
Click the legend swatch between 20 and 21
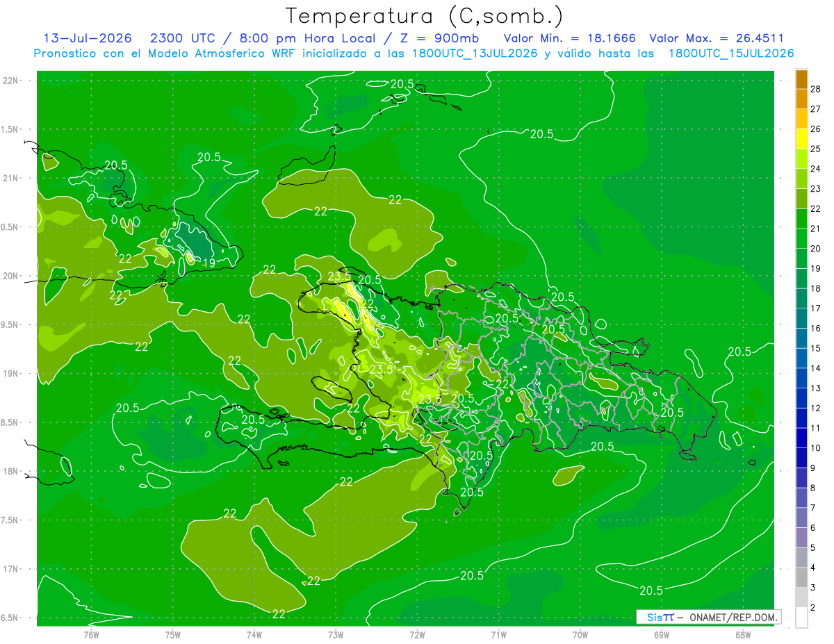[x=801, y=238]
